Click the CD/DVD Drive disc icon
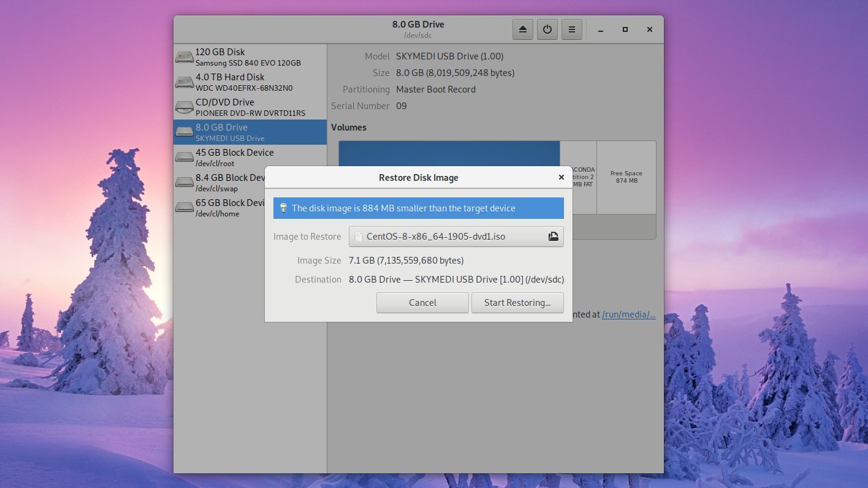Viewport: 868px width, 488px height. tap(184, 107)
